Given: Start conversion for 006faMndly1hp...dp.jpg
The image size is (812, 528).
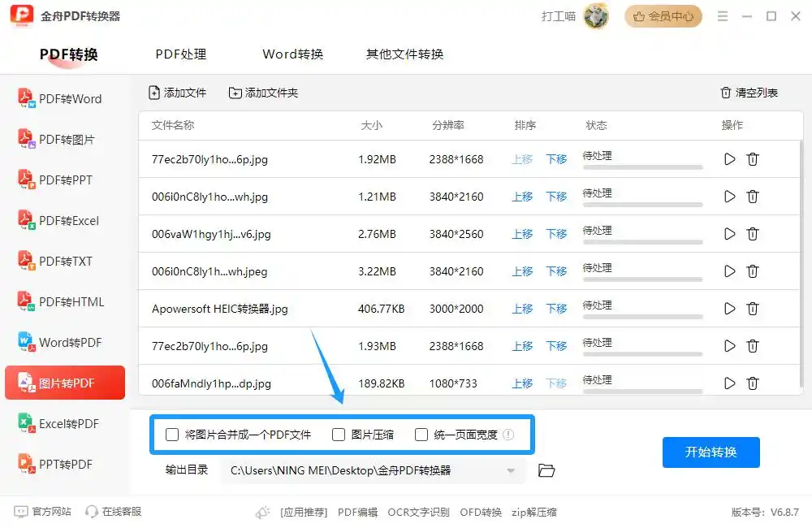Looking at the screenshot, I should click(730, 383).
